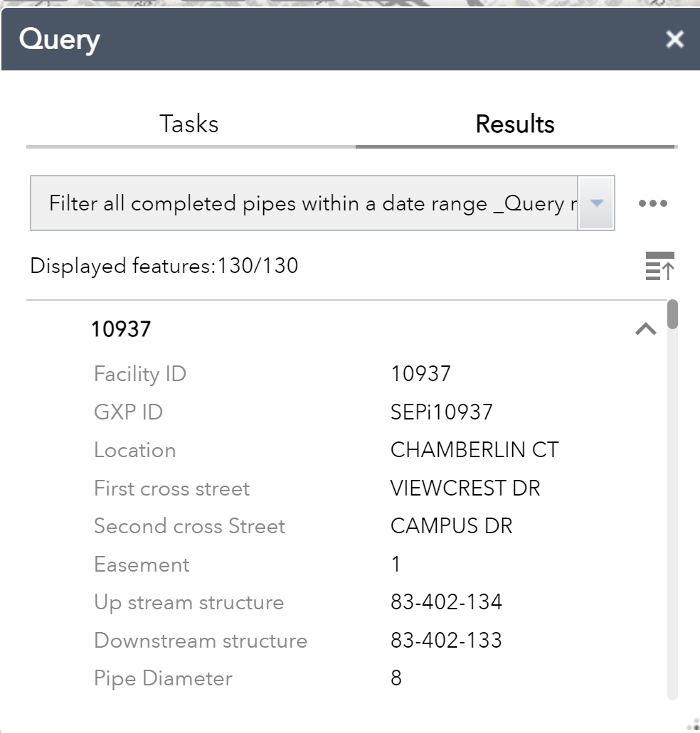Image resolution: width=700 pixels, height=733 pixels.
Task: Select upstream structure 83-402-134
Action: tap(447, 602)
